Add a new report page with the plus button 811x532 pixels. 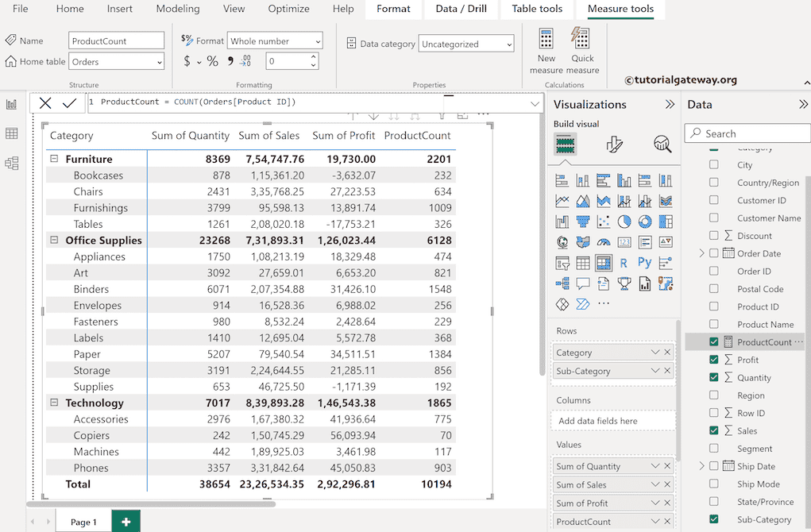pyautogui.click(x=126, y=522)
